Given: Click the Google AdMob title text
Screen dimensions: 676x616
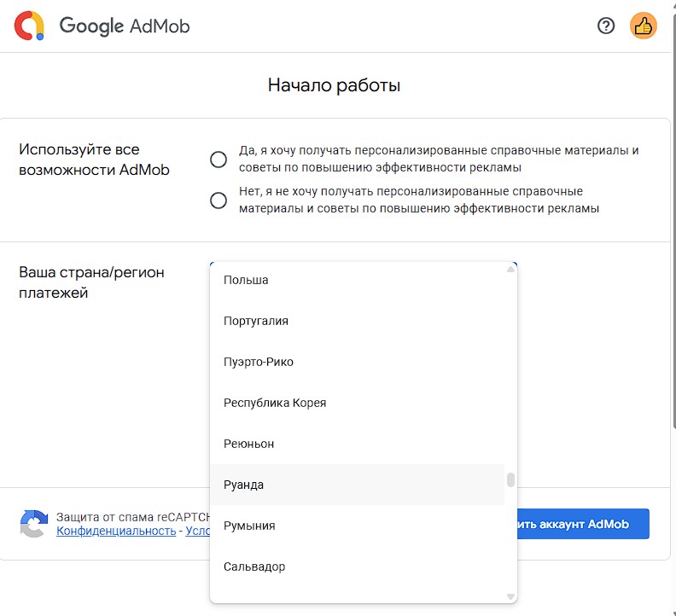Looking at the screenshot, I should click(x=124, y=26).
